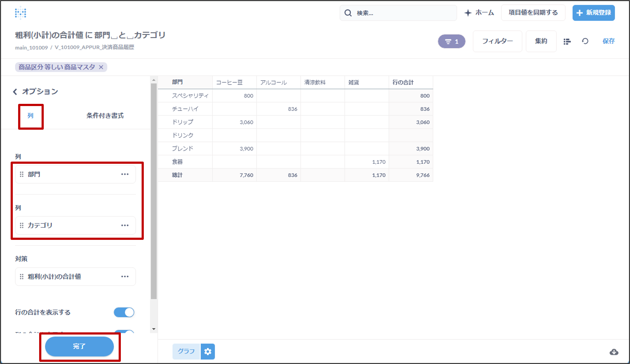Open 粗利(小計)の合計値 options menu
Screen dimensions: 630x364
125,277
